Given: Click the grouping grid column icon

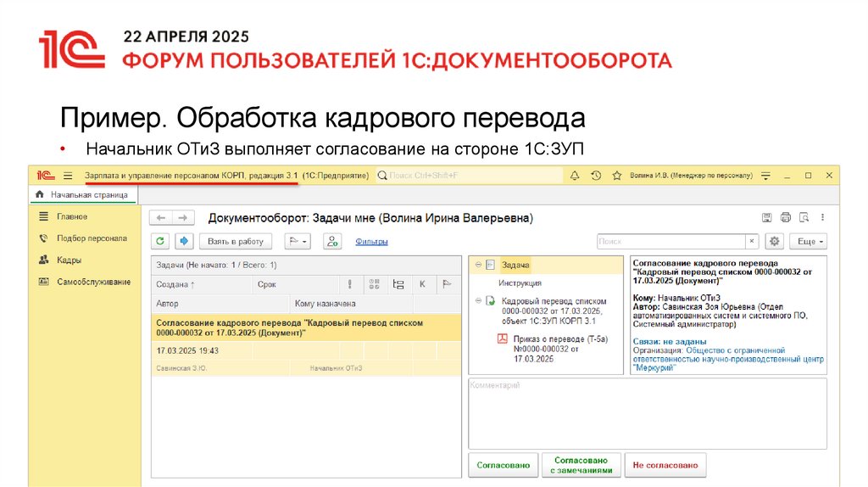Looking at the screenshot, I should [x=374, y=284].
